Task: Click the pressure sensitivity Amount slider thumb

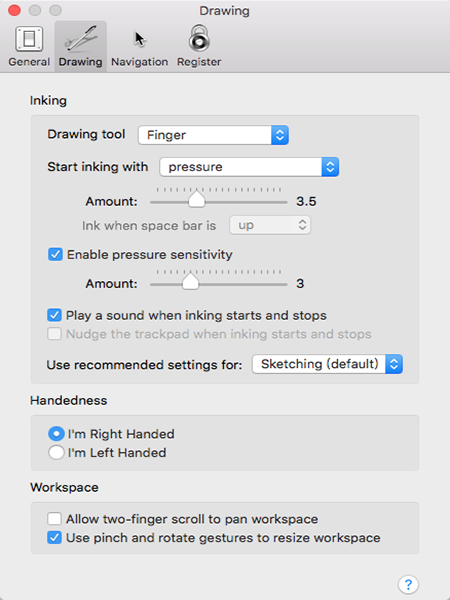Action: pos(190,281)
